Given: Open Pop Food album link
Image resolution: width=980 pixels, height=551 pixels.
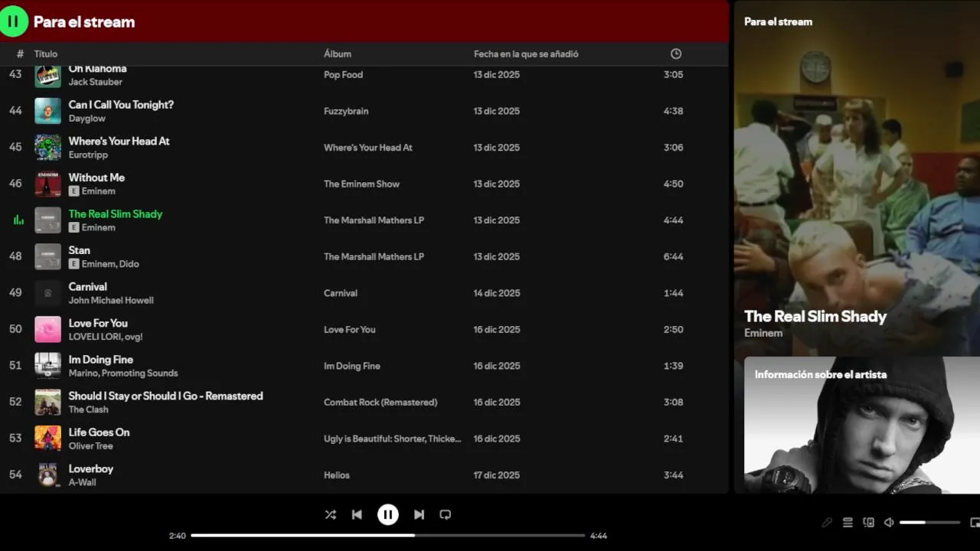Looking at the screenshot, I should click(343, 75).
